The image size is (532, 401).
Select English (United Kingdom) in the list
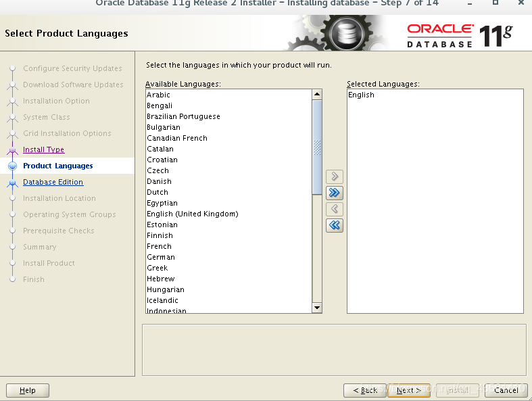(x=228, y=214)
